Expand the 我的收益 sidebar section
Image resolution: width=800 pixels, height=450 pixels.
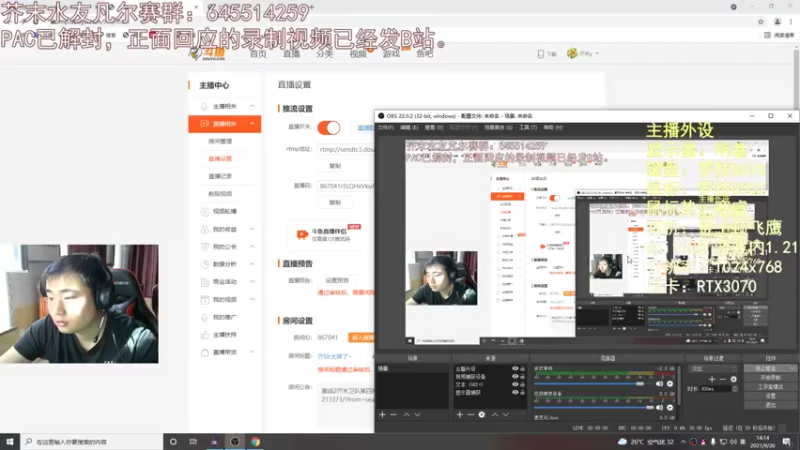coord(252,229)
